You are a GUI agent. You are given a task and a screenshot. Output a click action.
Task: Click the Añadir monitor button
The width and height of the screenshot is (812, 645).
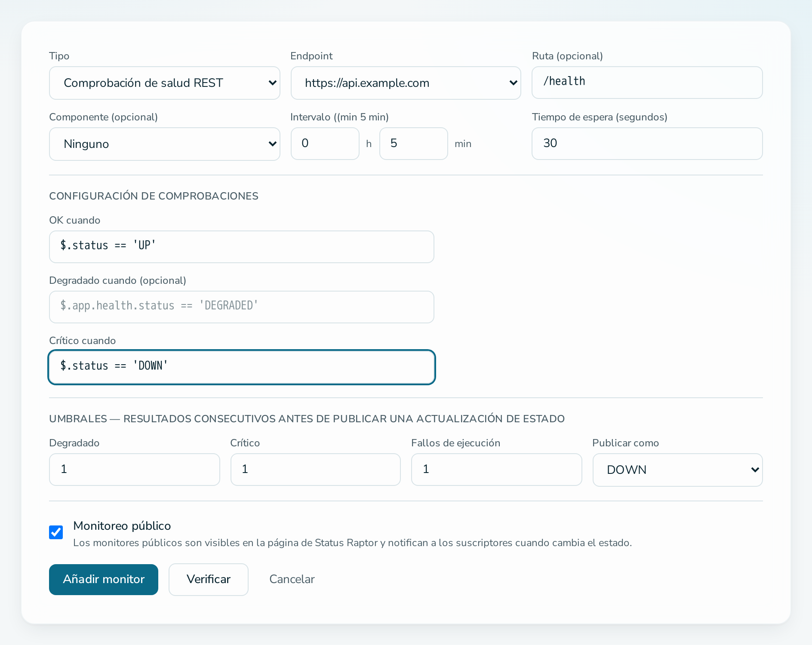point(104,580)
